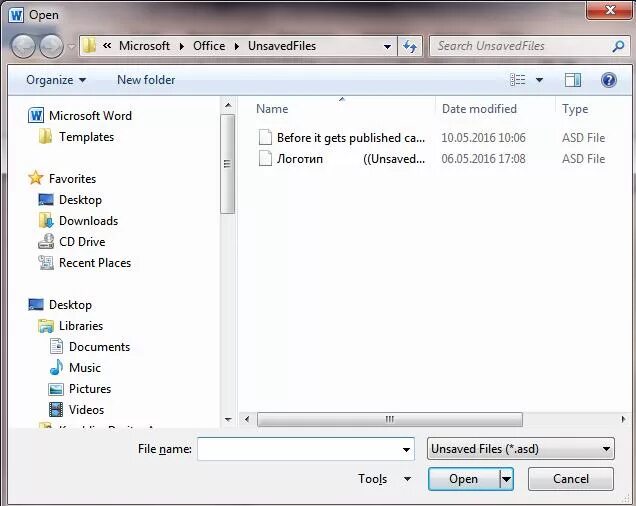Click file icon of 'Before it gets published'
The height and width of the screenshot is (506, 636).
pos(265,137)
